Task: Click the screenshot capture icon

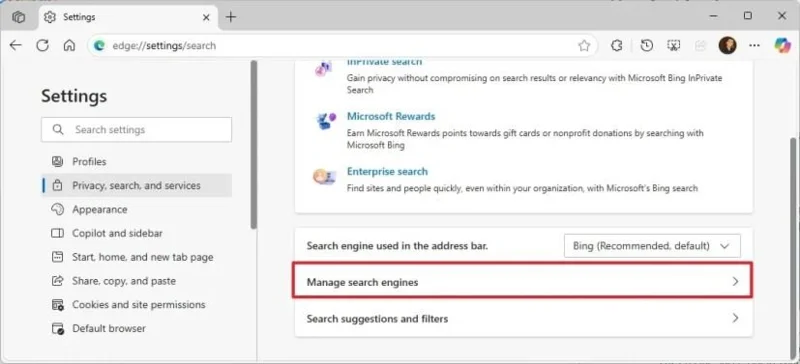Action: (673, 45)
